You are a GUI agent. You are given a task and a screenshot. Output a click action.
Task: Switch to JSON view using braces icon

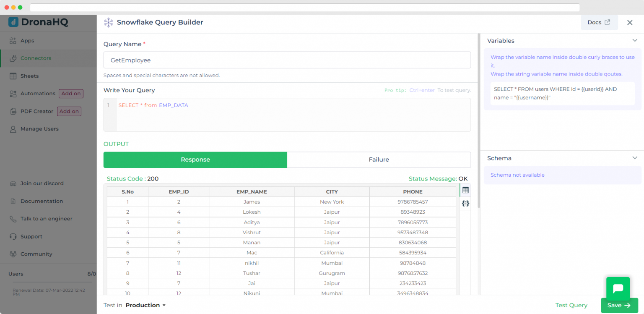pos(465,203)
